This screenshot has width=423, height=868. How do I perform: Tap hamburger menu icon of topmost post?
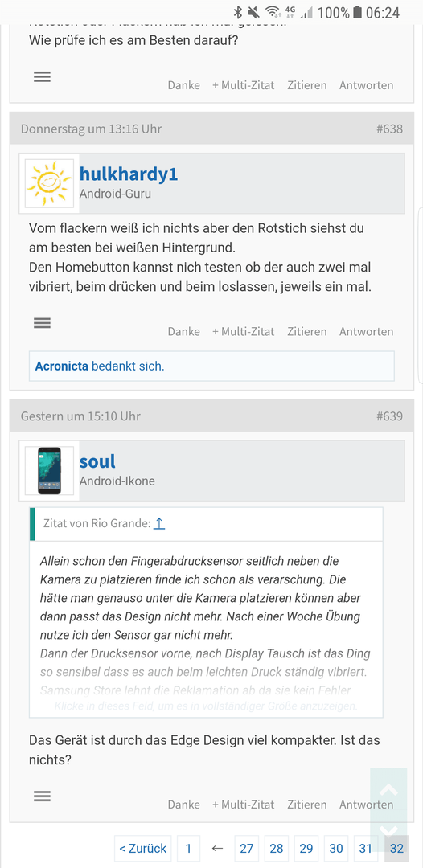pyautogui.click(x=42, y=77)
